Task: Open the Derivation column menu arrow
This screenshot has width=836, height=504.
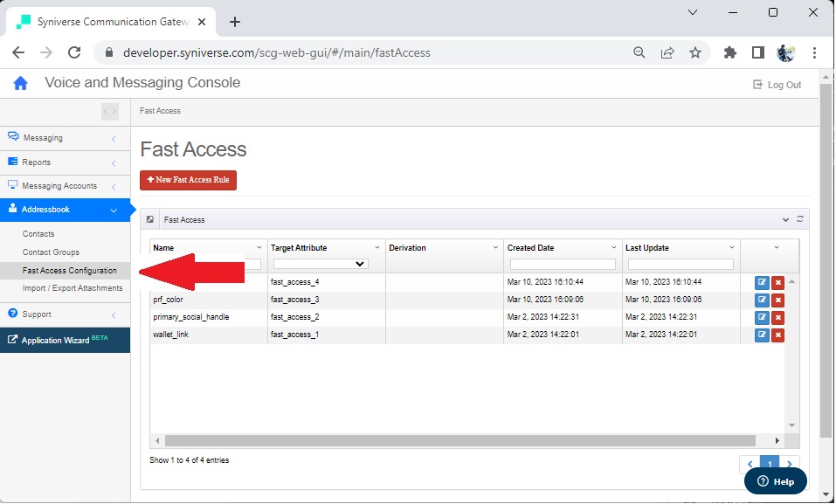Action: coord(495,247)
